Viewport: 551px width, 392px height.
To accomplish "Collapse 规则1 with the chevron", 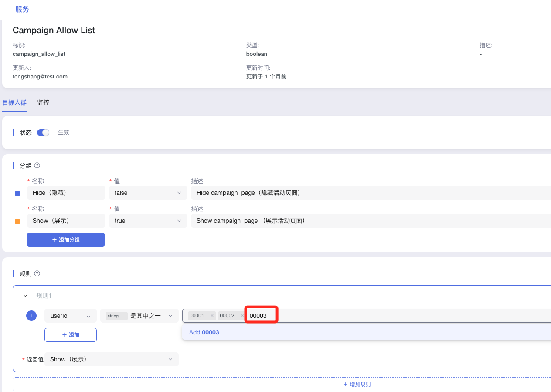I will click(25, 296).
